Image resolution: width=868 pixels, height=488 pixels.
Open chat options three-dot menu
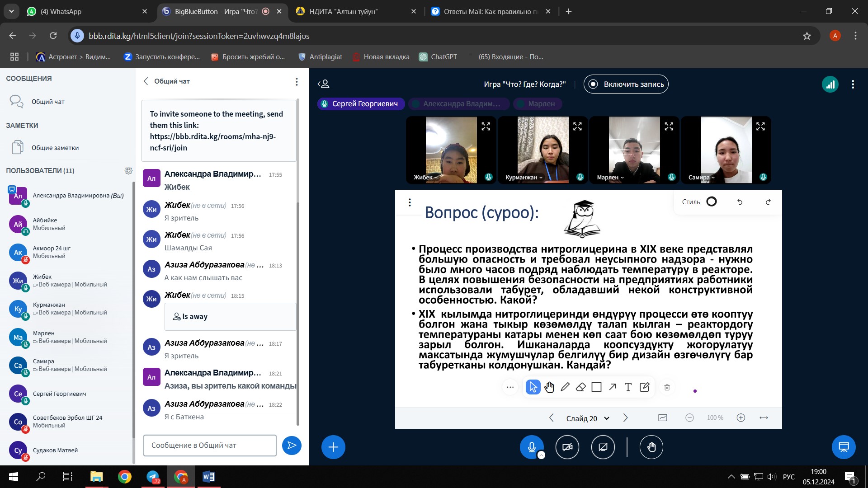pos(297,82)
